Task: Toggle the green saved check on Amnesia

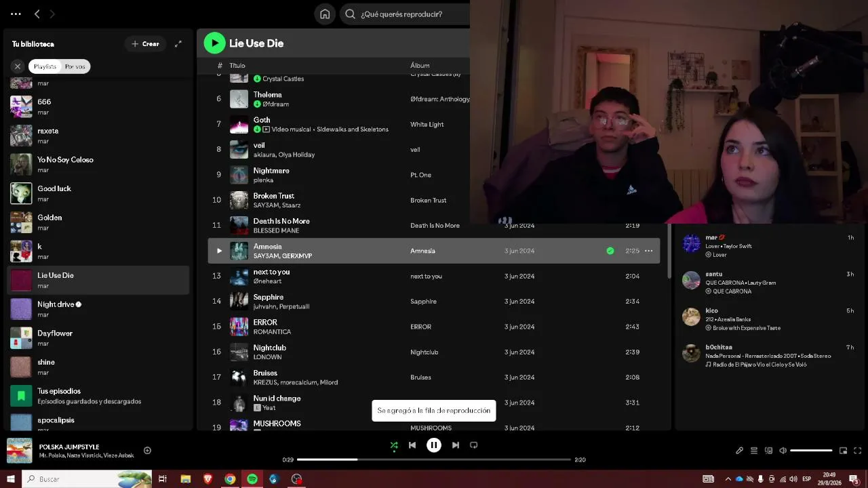Action: [x=610, y=251]
